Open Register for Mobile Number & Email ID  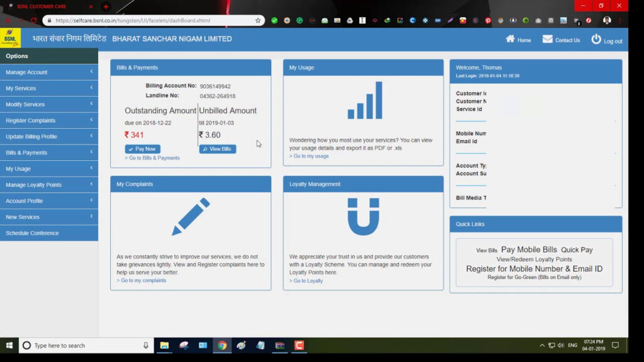pyautogui.click(x=534, y=269)
